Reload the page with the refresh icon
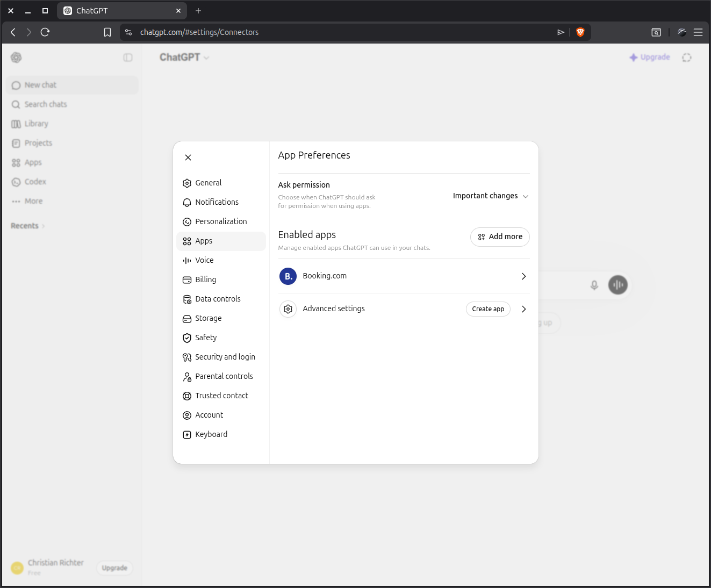Viewport: 711px width, 588px height. point(45,32)
